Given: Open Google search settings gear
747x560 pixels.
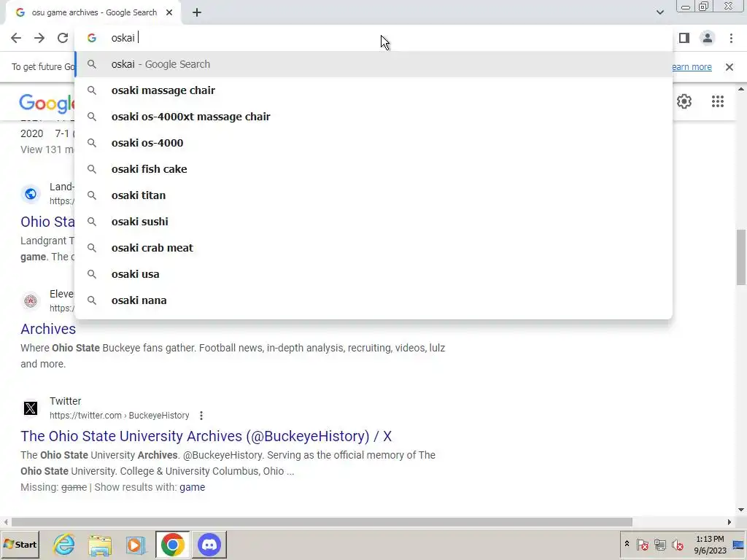Looking at the screenshot, I should click(684, 101).
